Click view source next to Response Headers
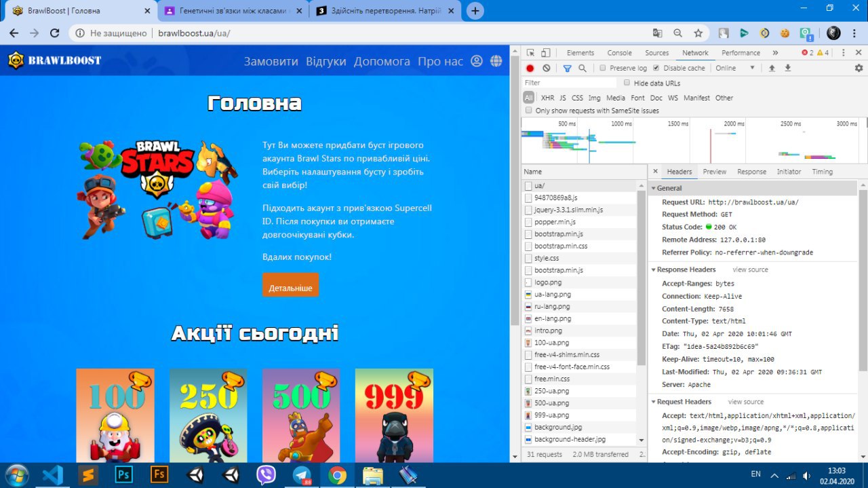868x488 pixels. pyautogui.click(x=750, y=269)
